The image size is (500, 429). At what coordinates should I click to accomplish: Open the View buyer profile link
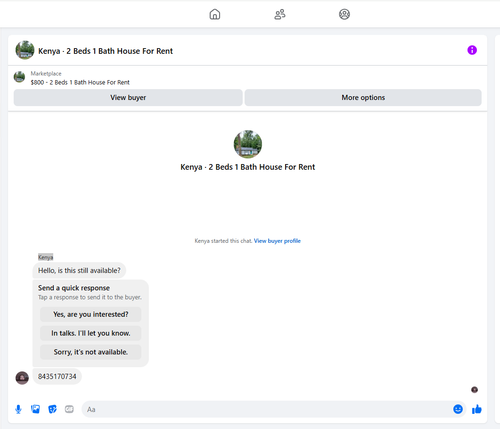(x=277, y=241)
